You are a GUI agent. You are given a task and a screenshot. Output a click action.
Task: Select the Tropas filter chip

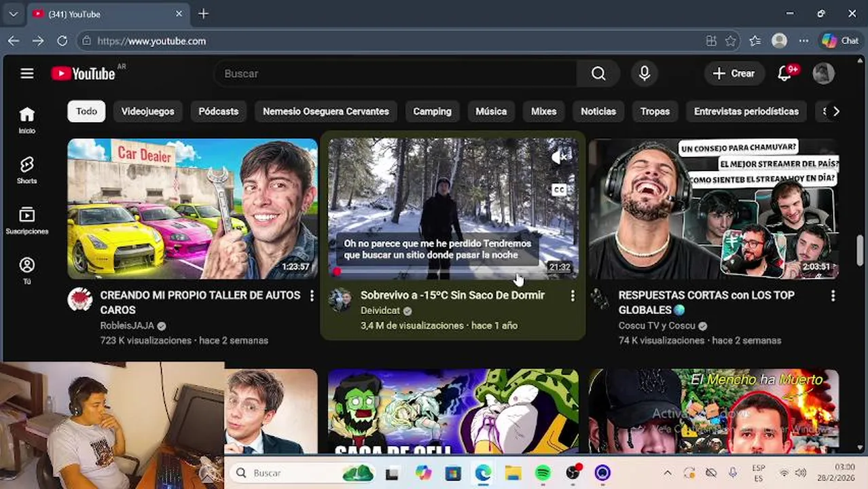point(655,111)
